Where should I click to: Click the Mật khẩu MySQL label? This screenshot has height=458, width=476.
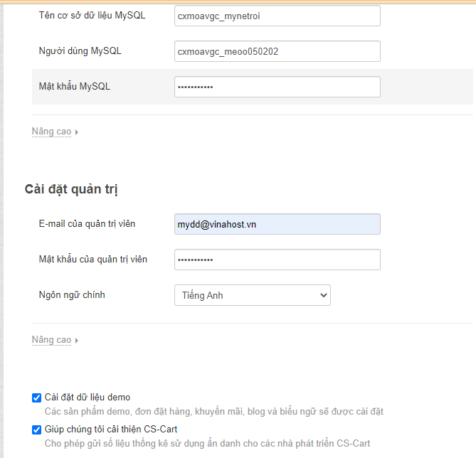(75, 86)
